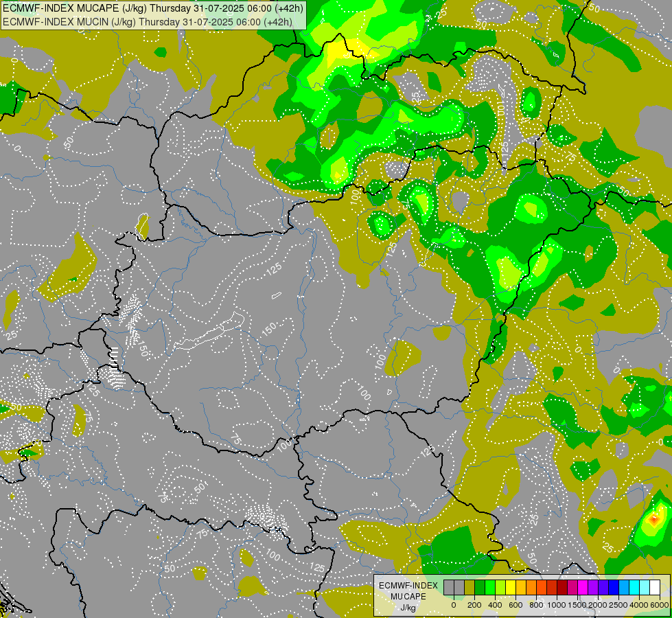Click the 800 value on legend scale

536,605
